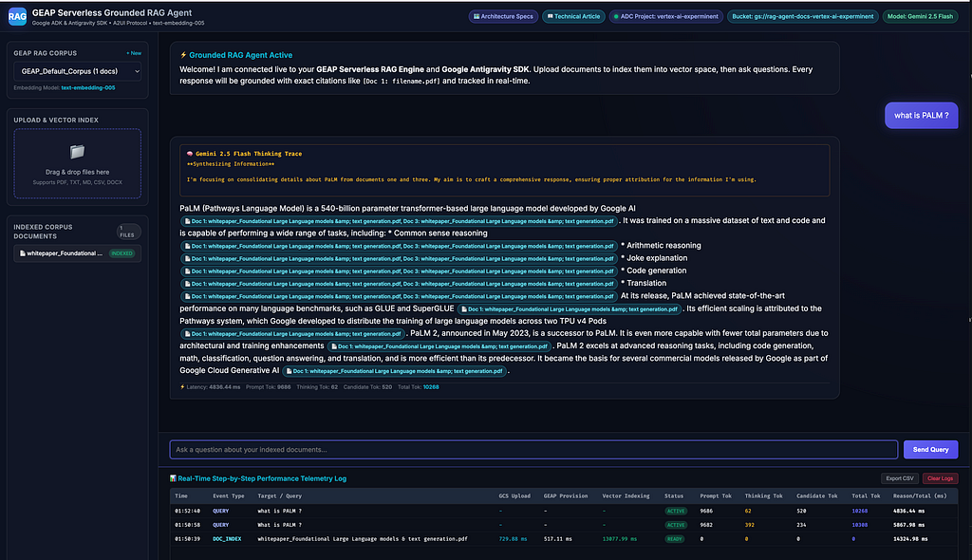Open citation chip before 'PaLM 2, announced in May'

tap(292, 334)
